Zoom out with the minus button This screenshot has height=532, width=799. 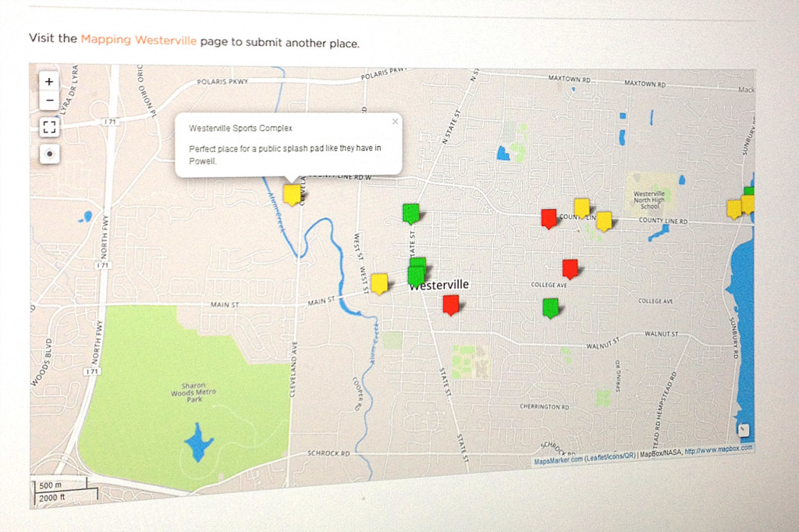[49, 100]
